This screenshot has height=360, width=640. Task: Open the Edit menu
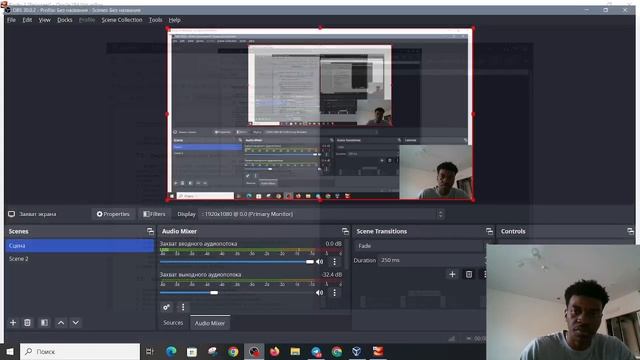(27, 20)
